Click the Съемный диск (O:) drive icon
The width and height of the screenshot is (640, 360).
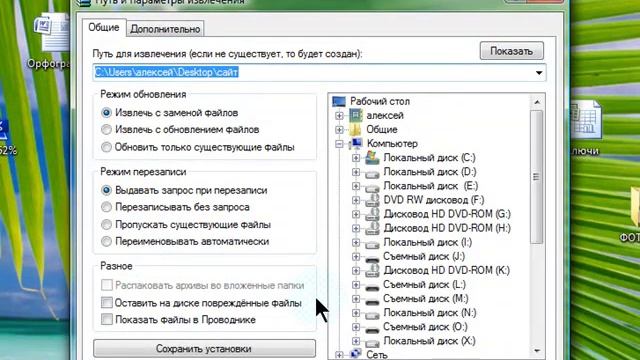coord(372,329)
